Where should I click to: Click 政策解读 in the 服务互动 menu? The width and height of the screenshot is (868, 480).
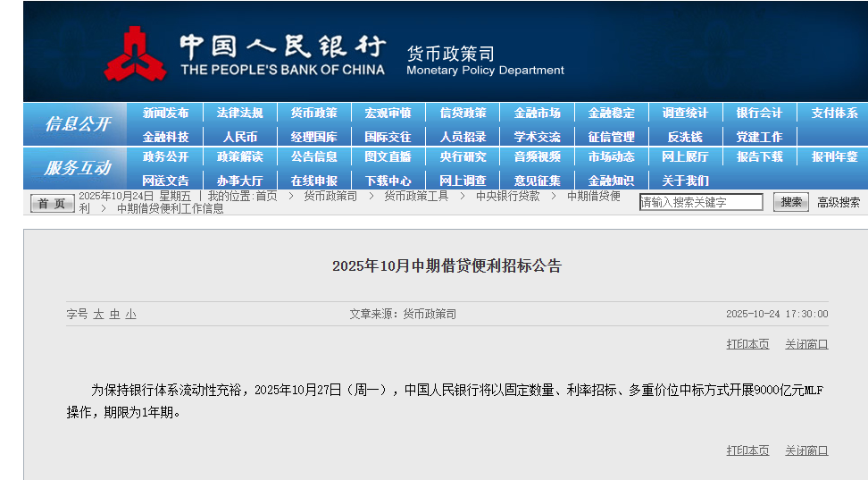click(239, 157)
